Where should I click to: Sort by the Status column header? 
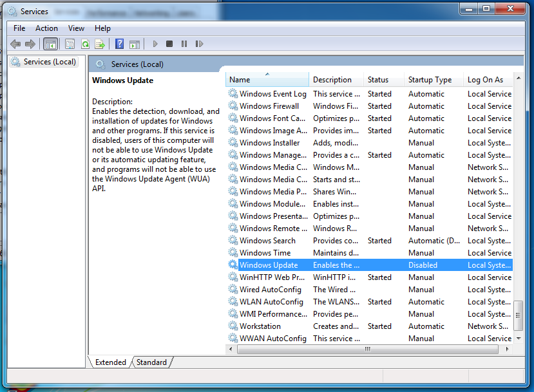(x=384, y=80)
